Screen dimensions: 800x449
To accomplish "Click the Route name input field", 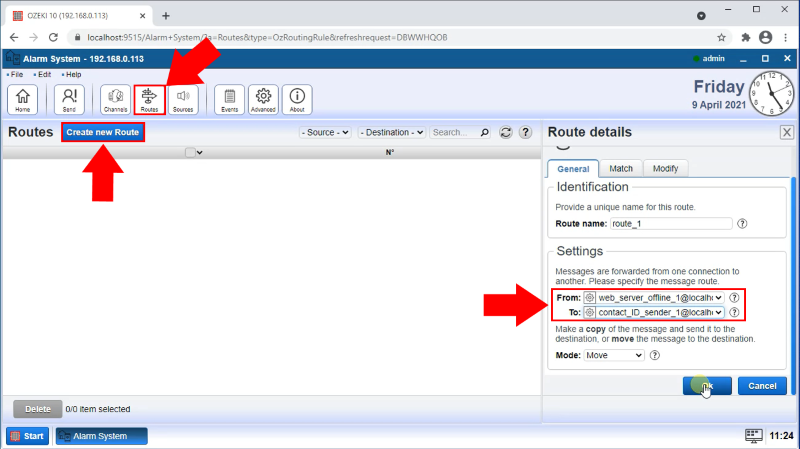I will [671, 223].
